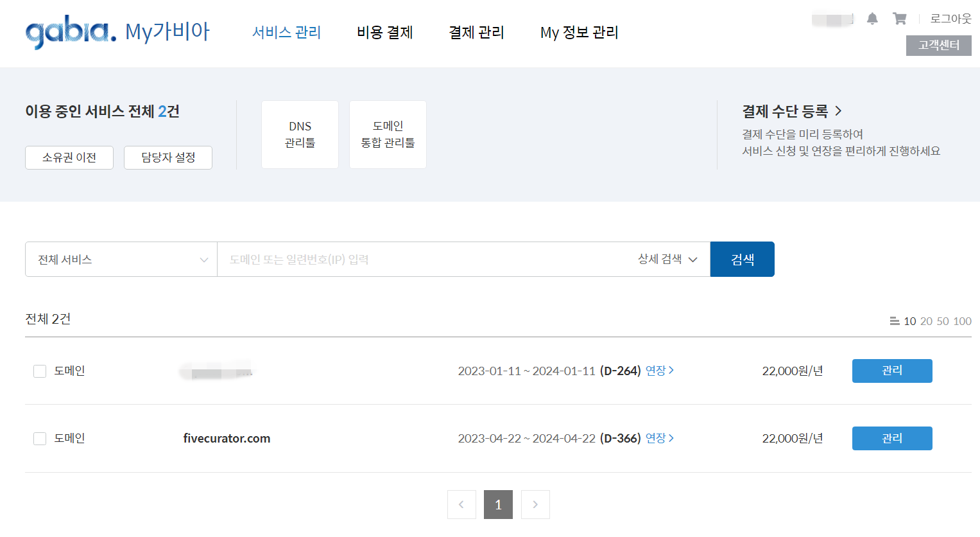Screen dimensions: 980x537
Task: Open the 전체 서비스 service dropdown
Action: tap(121, 259)
